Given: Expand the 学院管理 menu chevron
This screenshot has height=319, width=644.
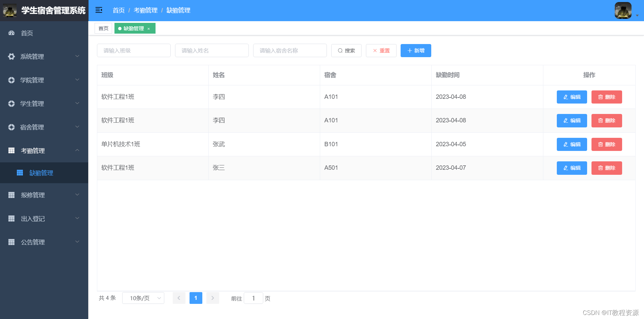Looking at the screenshot, I should click(x=77, y=80).
